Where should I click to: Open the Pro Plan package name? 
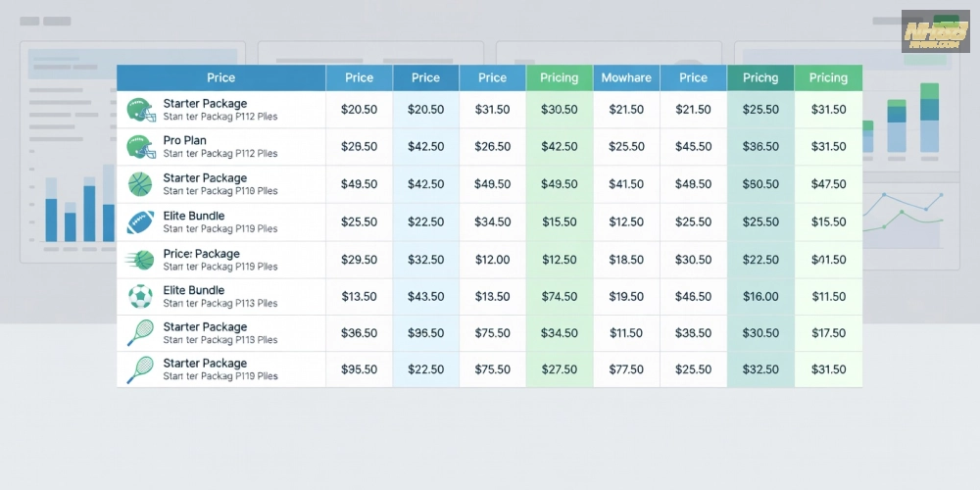click(x=184, y=140)
